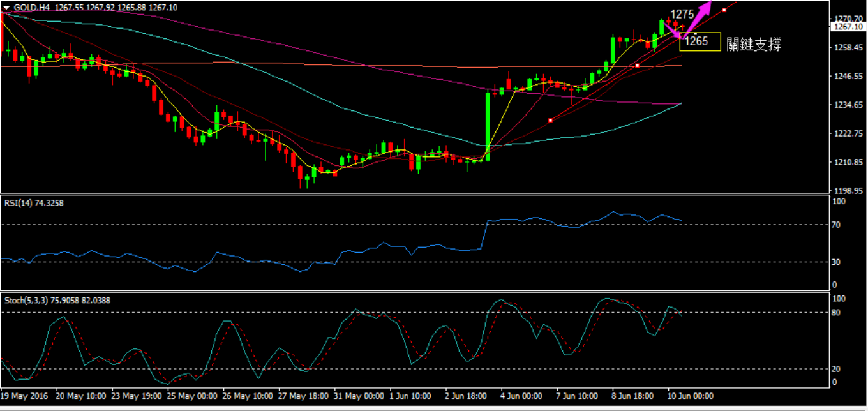Viewport: 868px width, 411px height.
Task: Click the 1222.75 price axis label
Action: [x=848, y=134]
